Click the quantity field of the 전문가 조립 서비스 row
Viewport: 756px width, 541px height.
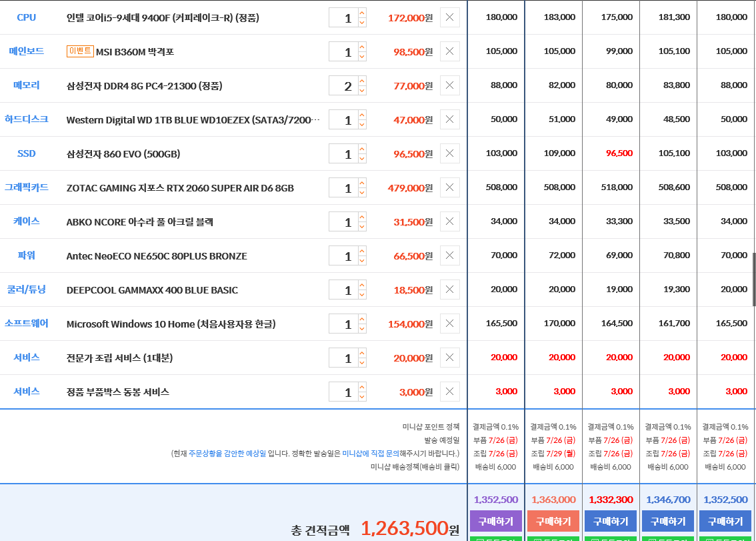[344, 358]
